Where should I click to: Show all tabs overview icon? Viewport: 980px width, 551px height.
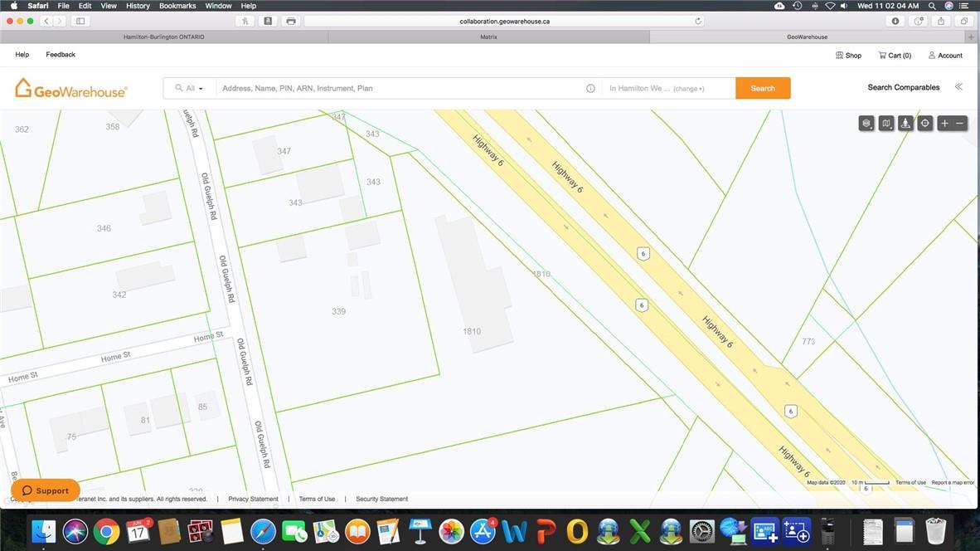(963, 22)
